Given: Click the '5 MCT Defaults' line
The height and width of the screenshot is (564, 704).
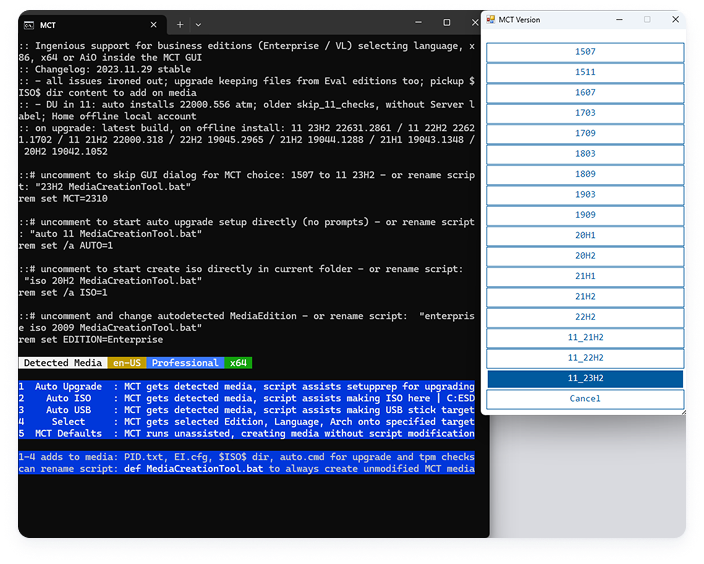Looking at the screenshot, I should (246, 433).
